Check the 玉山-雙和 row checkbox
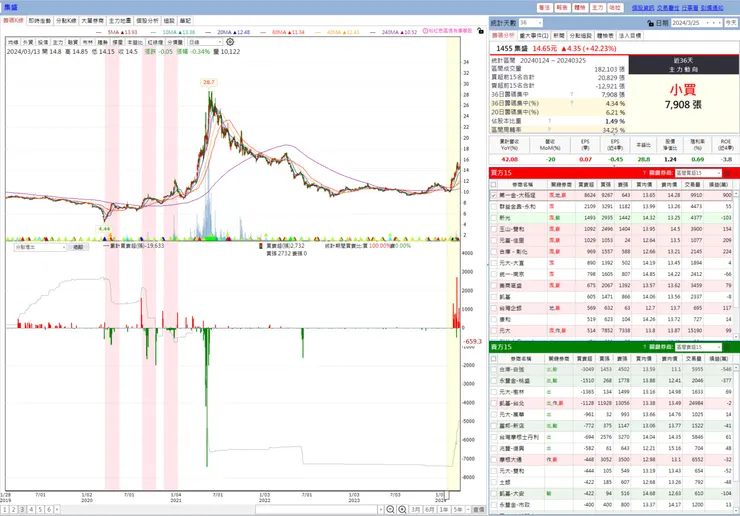 coord(494,229)
